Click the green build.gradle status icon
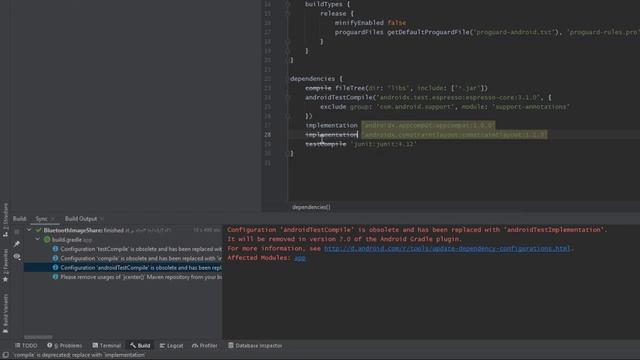This screenshot has height=360, width=640. pyautogui.click(x=47, y=240)
